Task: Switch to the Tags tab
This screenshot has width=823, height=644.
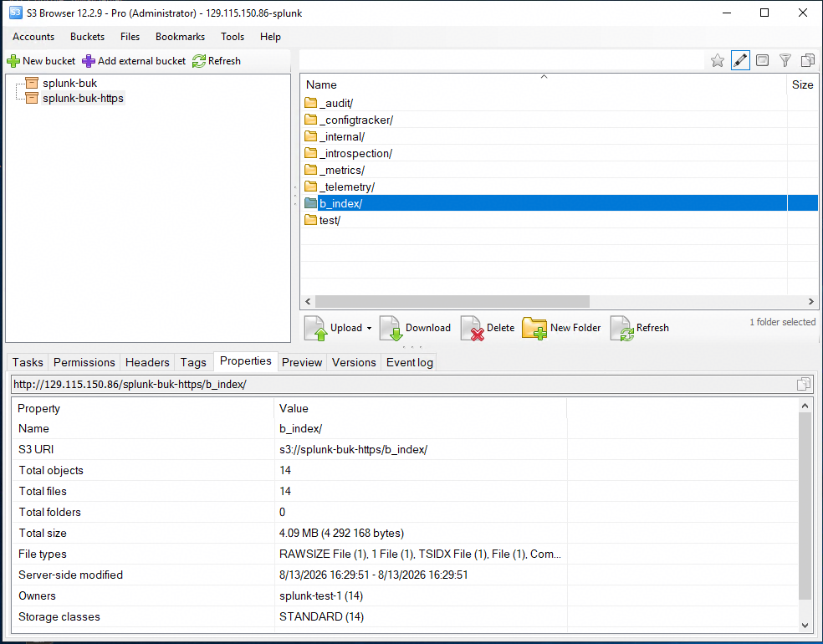Action: [193, 362]
